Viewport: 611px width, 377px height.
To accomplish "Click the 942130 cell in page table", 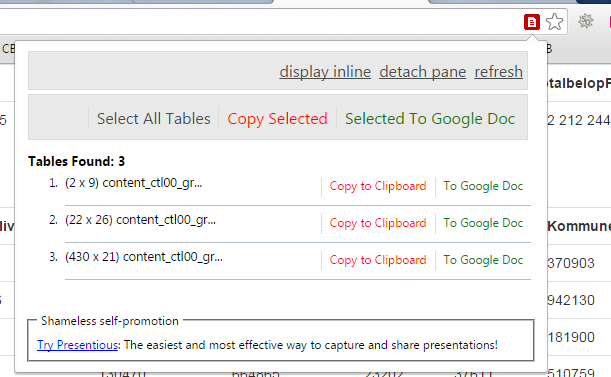I will point(571,300).
